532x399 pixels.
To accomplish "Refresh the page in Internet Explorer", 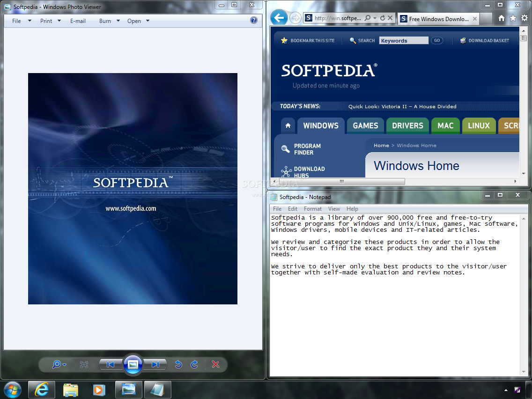I will [382, 18].
